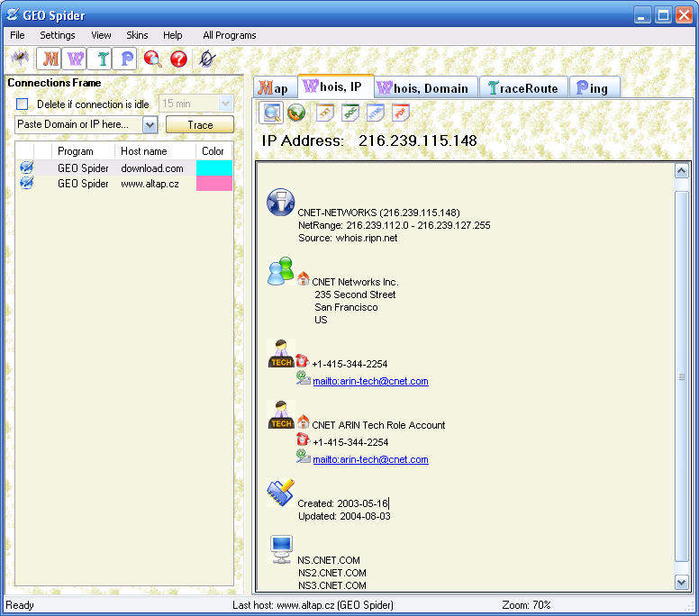This screenshot has width=699, height=616.
Task: Click the crossed-out pen toolbar icon
Action: (207, 59)
